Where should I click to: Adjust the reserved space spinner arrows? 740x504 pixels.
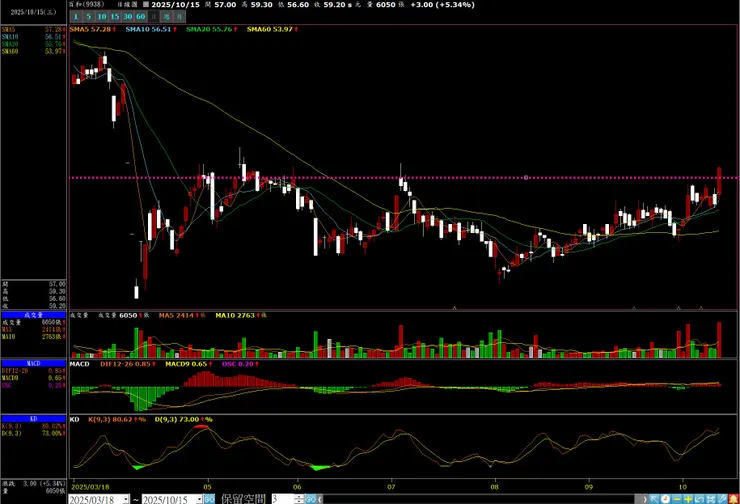(x=299, y=499)
